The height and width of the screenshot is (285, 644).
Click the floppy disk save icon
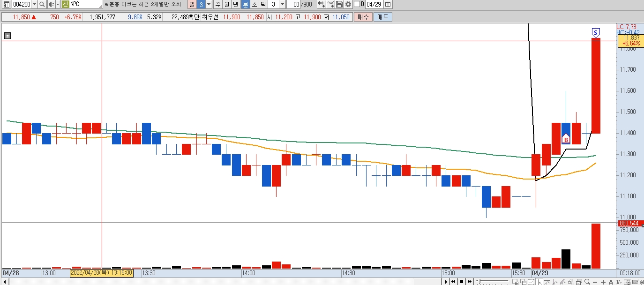[339, 4]
